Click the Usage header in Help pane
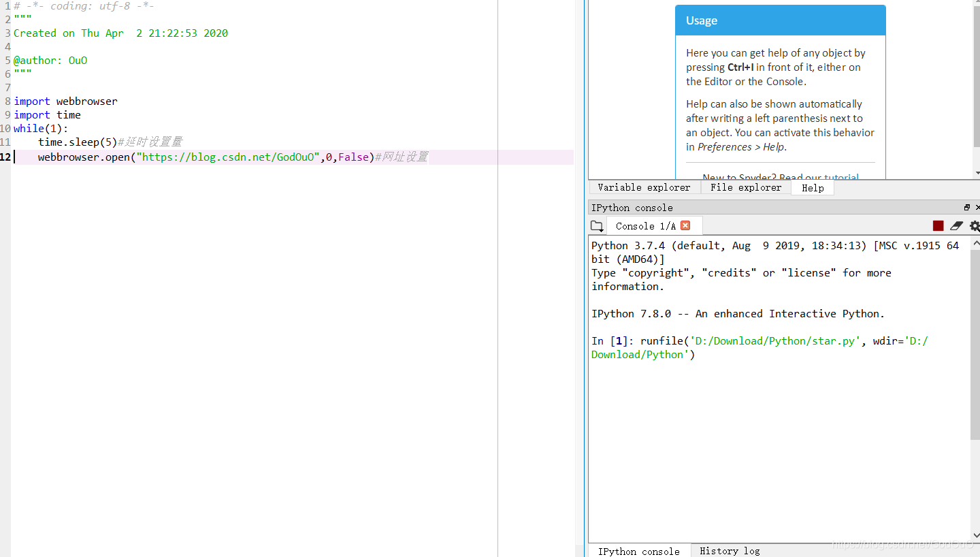 (x=781, y=20)
